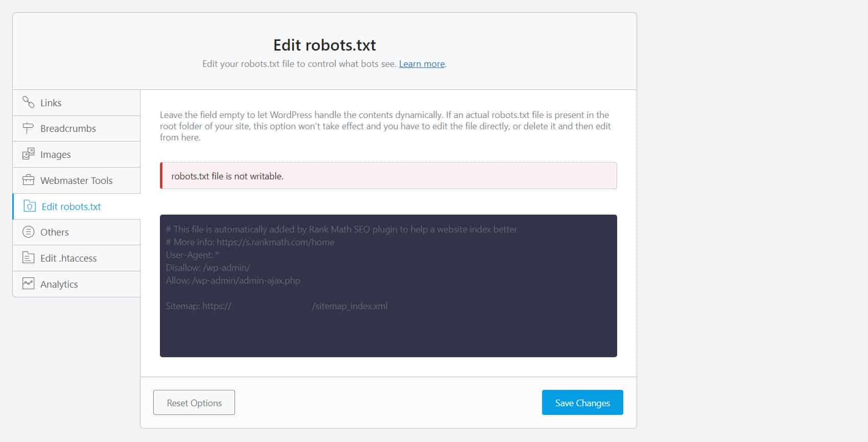Select the photos icon for Images settings
Image resolution: width=868 pixels, height=442 pixels.
[x=28, y=154]
